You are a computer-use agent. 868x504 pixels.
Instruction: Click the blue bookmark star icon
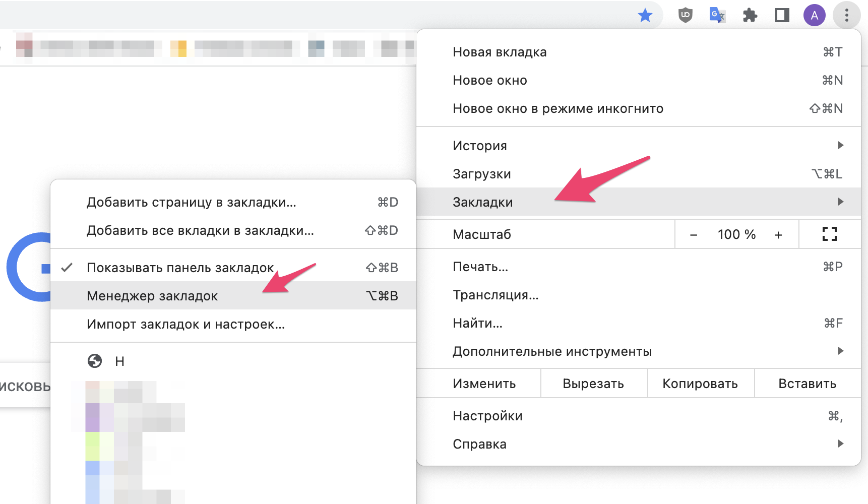[x=645, y=16]
